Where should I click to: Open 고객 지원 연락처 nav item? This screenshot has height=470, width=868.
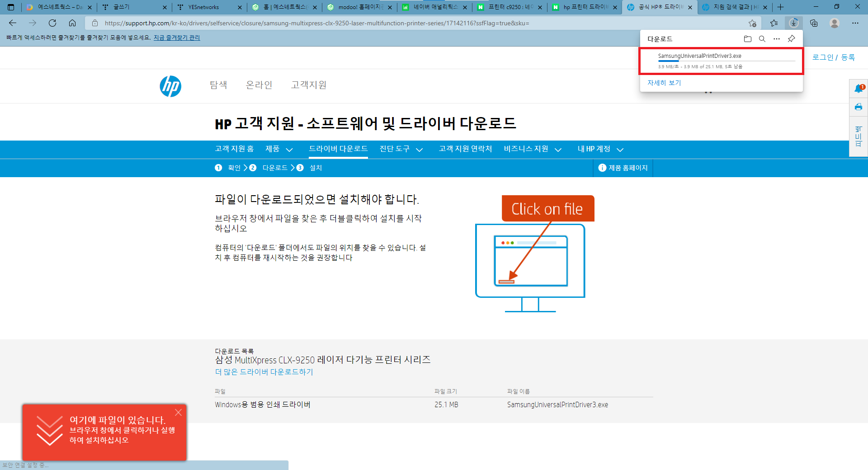pyautogui.click(x=465, y=149)
